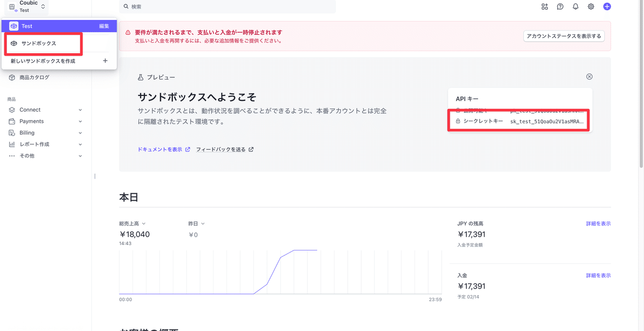Click the レポート作成 chart icon
644x331 pixels.
click(x=12, y=144)
